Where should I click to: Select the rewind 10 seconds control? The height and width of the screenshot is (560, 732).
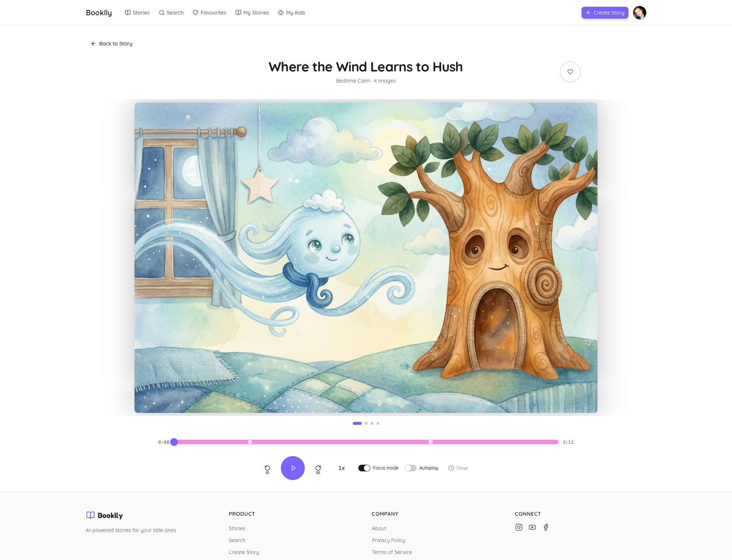(267, 468)
